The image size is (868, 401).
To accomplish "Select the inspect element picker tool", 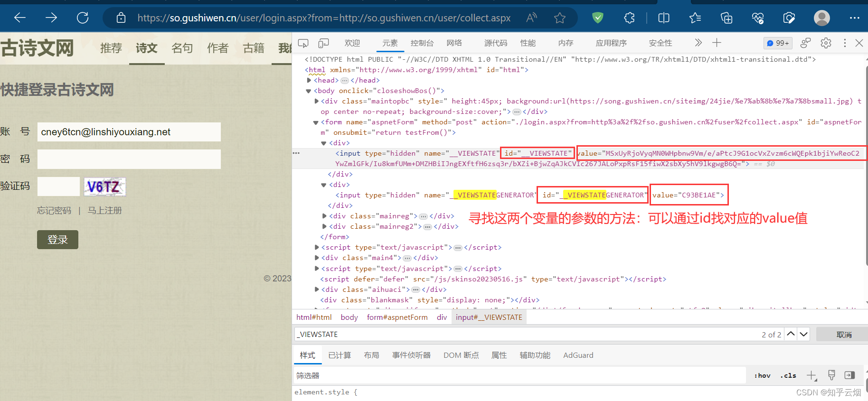I will (303, 43).
